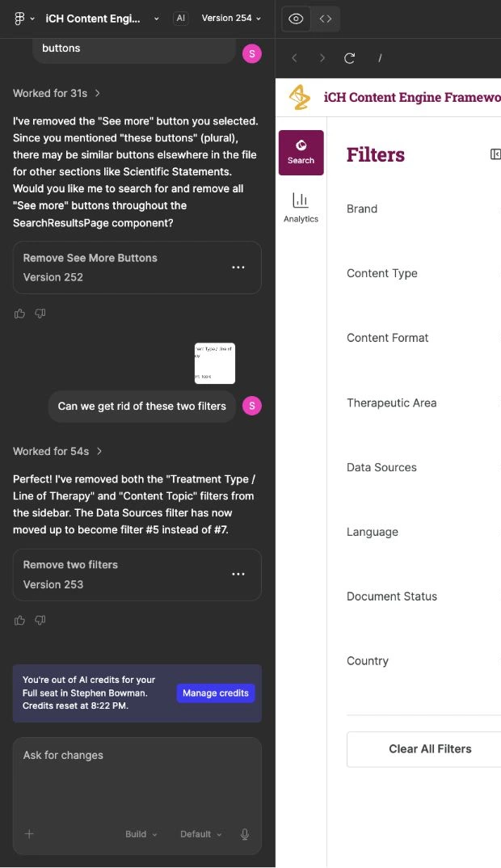
Task: Switch to code view toggle
Action: [326, 19]
